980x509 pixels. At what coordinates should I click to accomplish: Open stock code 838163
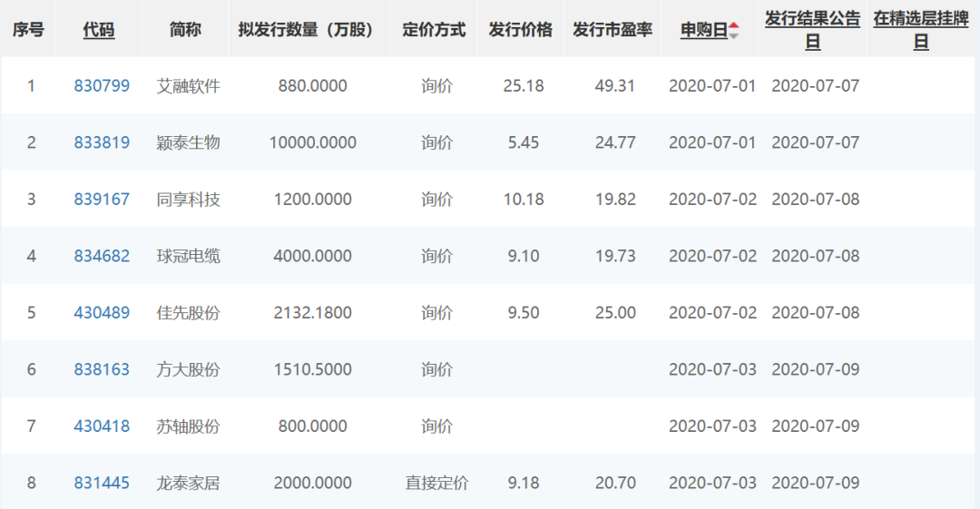(x=102, y=369)
